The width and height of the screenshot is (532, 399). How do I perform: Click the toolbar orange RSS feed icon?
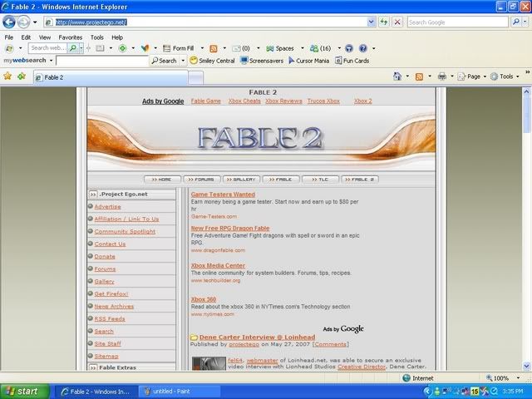[214, 48]
